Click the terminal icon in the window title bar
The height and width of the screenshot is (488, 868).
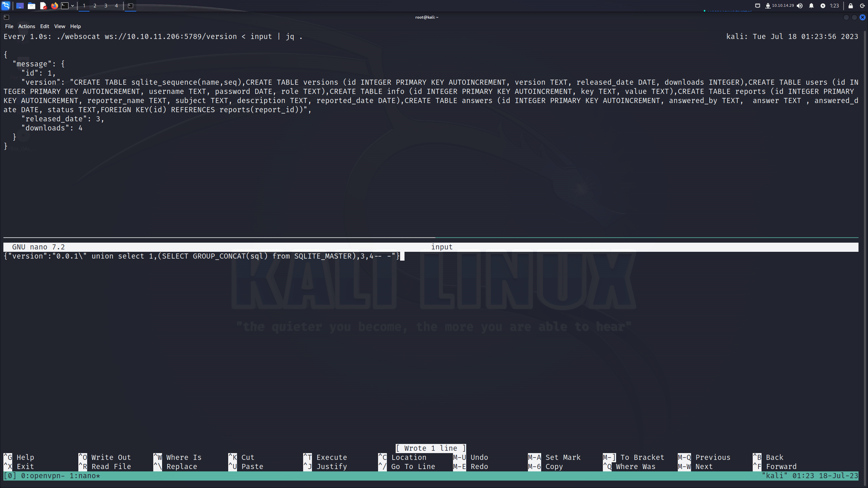(6, 17)
